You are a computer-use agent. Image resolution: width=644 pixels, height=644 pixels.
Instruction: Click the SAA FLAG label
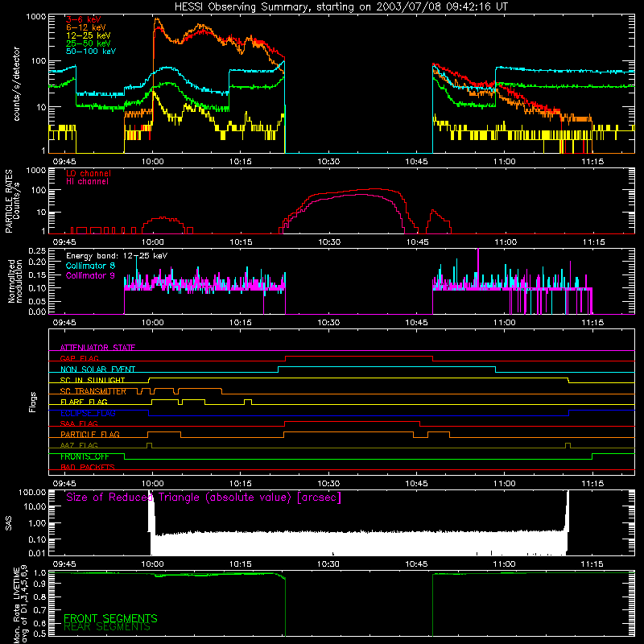[79, 423]
